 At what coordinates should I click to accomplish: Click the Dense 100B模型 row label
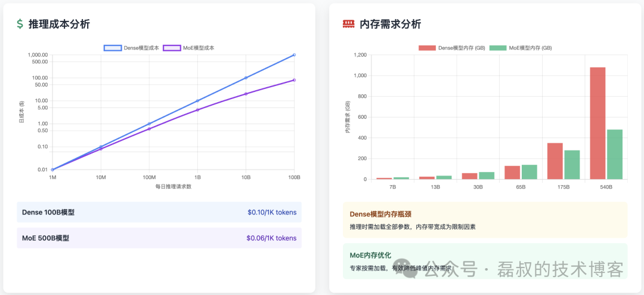[x=48, y=213]
